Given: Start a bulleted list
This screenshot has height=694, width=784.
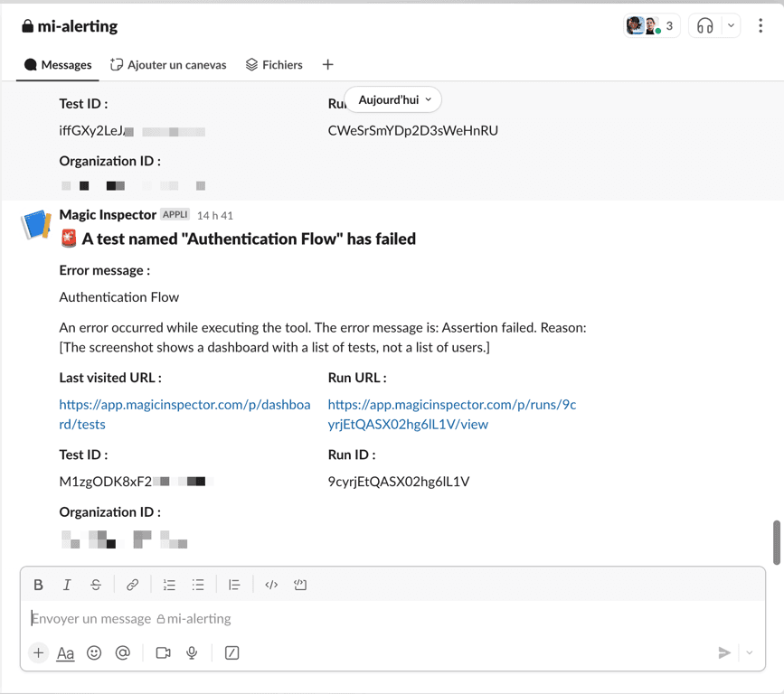Looking at the screenshot, I should pos(198,585).
